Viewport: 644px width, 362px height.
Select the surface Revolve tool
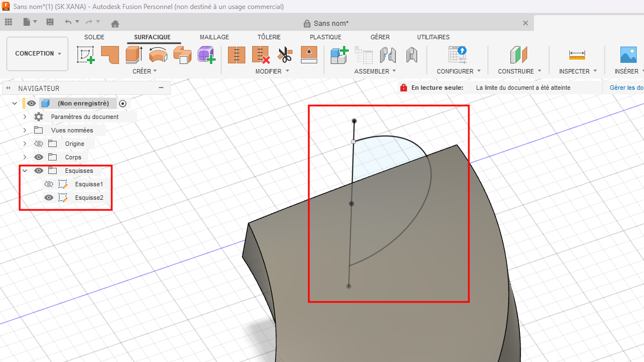(158, 54)
